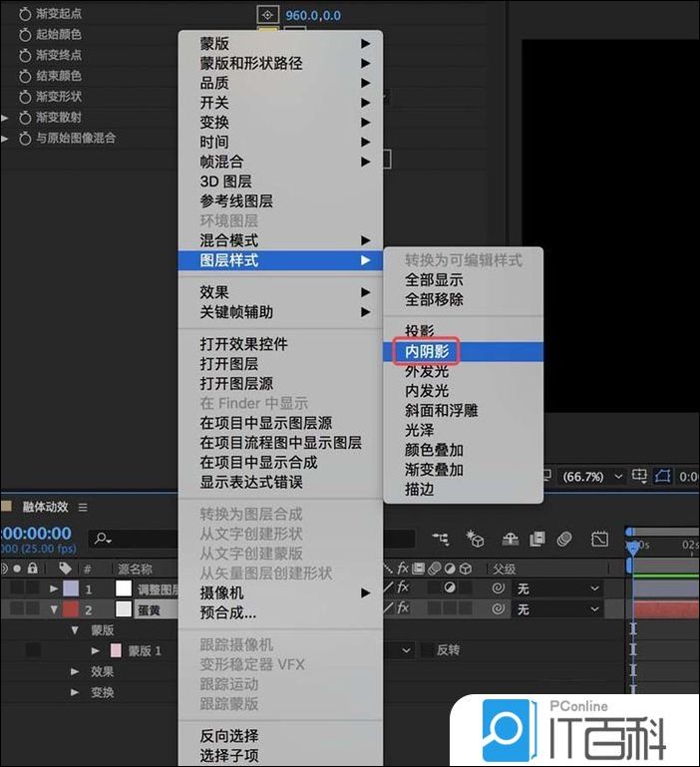The image size is (700, 767).
Task: Toggle the motion blur switch on 蛋黄 layer
Action: pyautogui.click(x=434, y=609)
